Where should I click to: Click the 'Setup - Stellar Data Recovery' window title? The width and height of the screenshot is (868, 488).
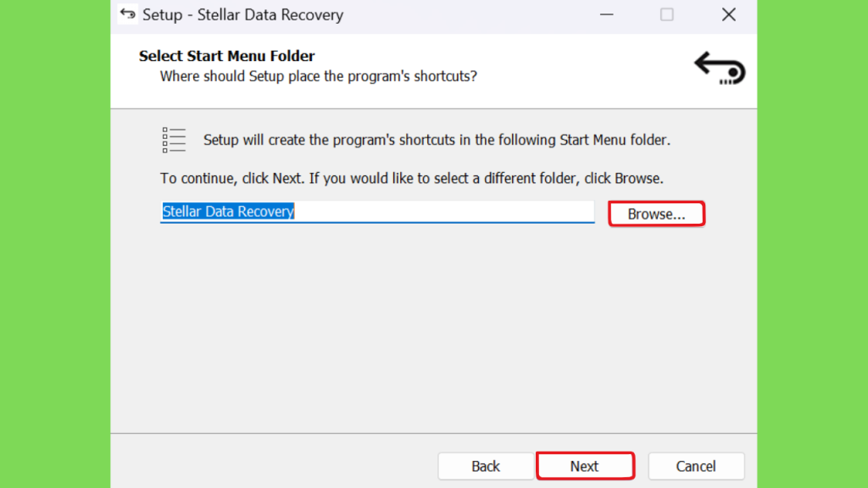click(x=242, y=15)
